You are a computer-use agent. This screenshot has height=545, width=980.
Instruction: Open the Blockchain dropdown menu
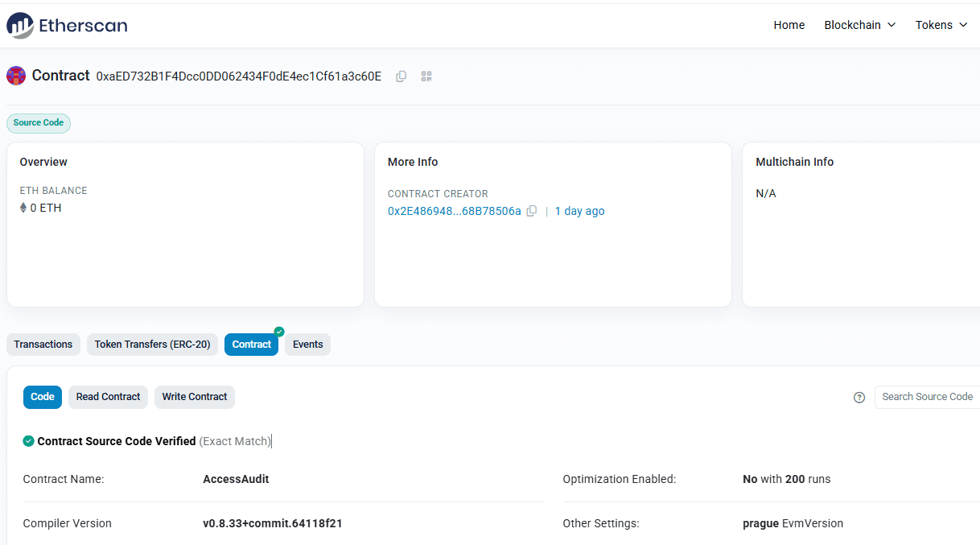[x=859, y=25]
